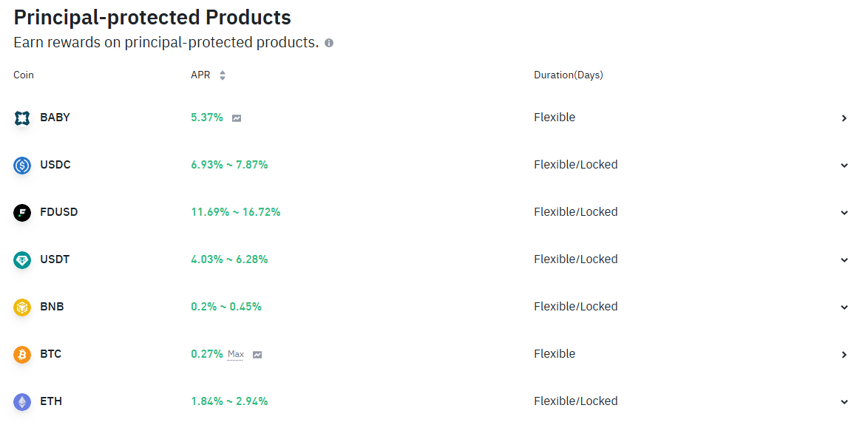Click the USDT coin logo icon
The image size is (868, 425).
click(22, 259)
